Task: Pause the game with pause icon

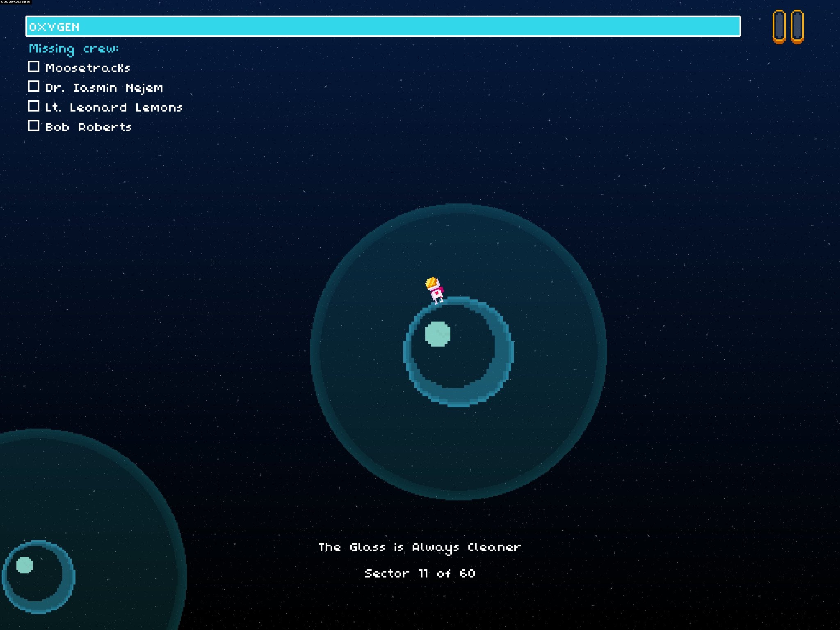Action: [788, 27]
